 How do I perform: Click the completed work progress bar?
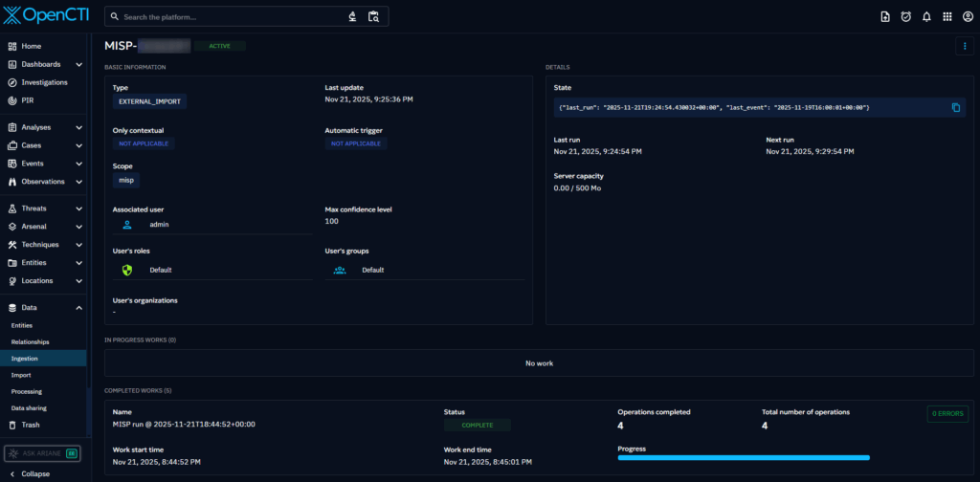coord(744,458)
